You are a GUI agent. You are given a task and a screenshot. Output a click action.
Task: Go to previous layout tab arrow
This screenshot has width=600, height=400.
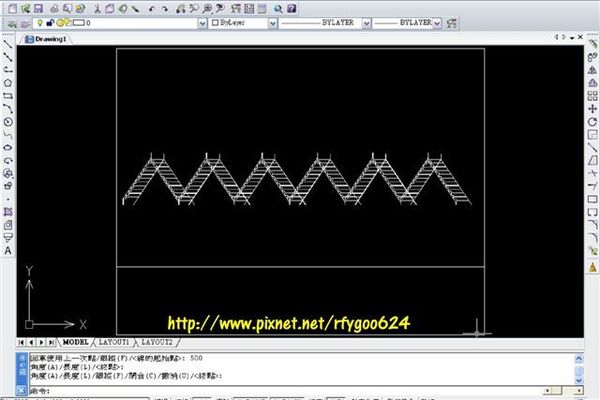pyautogui.click(x=31, y=342)
